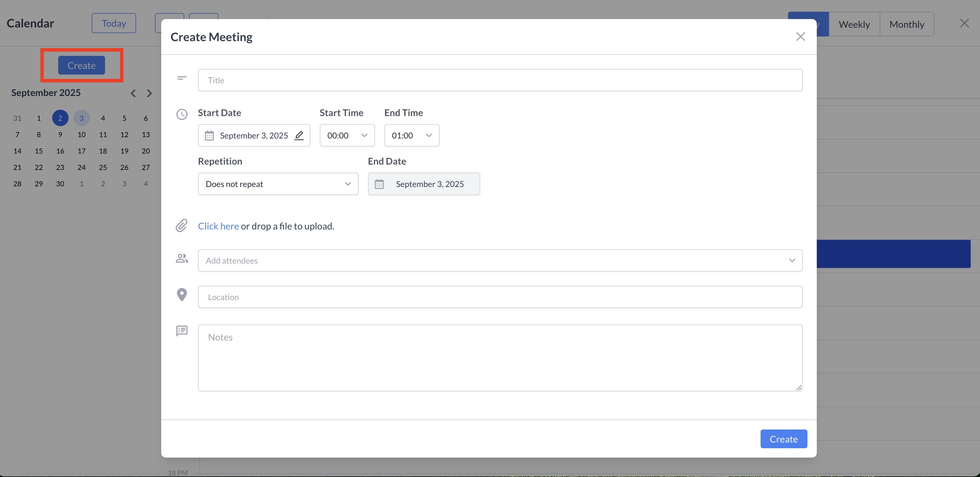Click the attendees people icon
This screenshot has height=477, width=980.
pyautogui.click(x=182, y=259)
